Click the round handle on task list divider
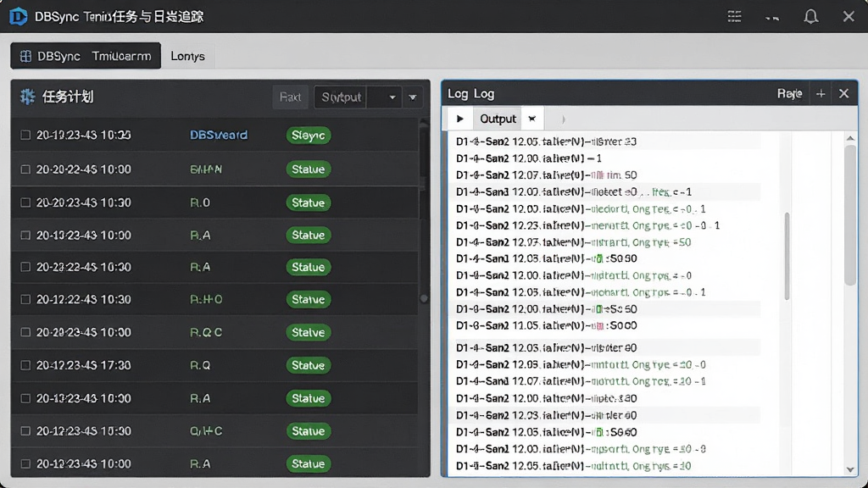 [424, 299]
